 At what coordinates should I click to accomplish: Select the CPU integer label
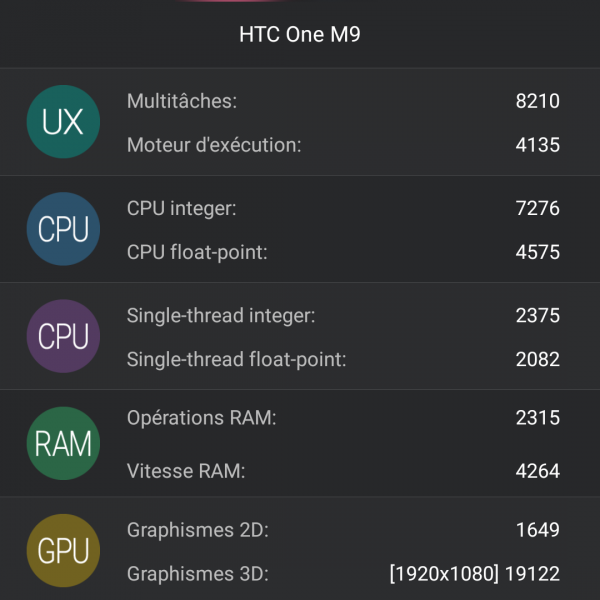pyautogui.click(x=182, y=208)
